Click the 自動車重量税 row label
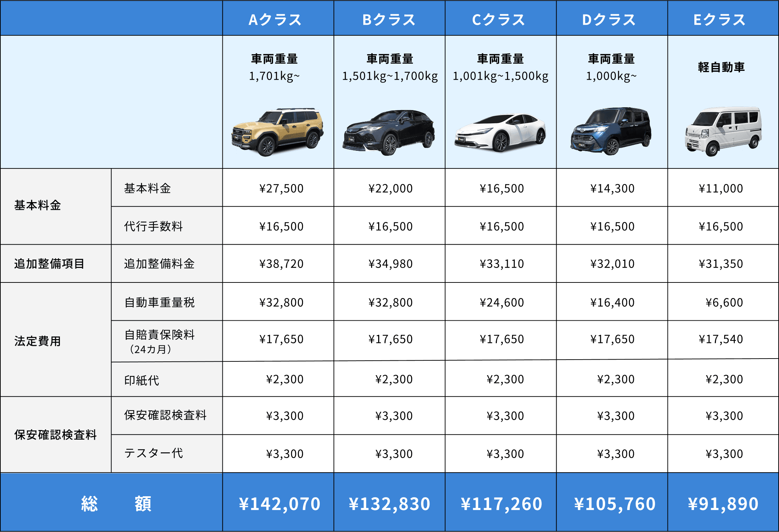 (x=159, y=302)
